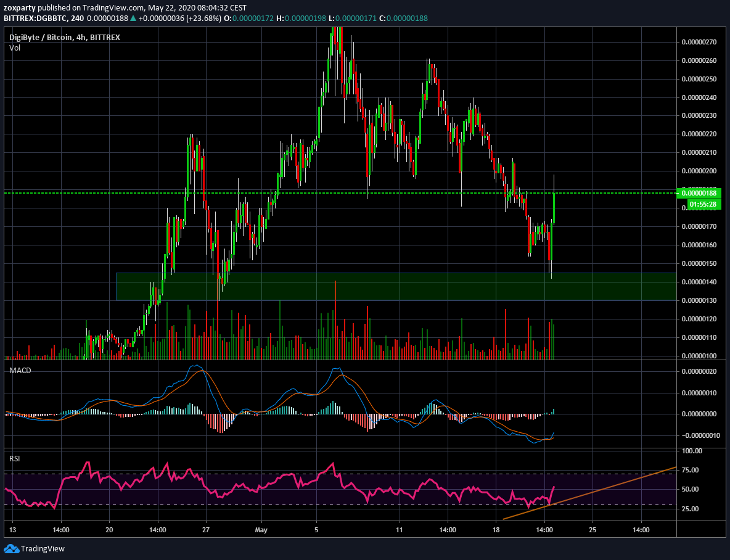Click the 0.00000240 price axis label

click(x=699, y=97)
